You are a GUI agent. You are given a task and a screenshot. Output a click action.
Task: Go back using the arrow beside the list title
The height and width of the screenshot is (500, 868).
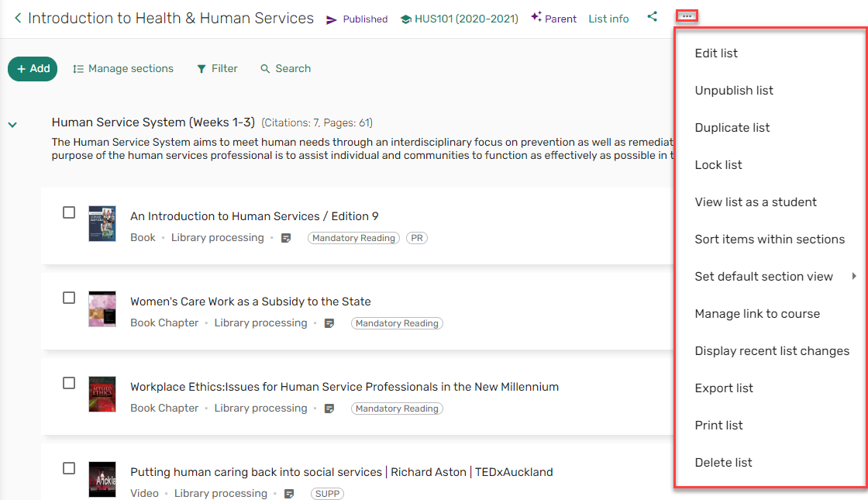coord(18,19)
